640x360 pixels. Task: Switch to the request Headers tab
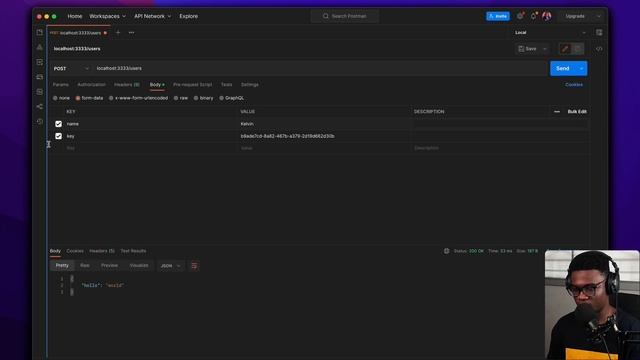(x=127, y=84)
